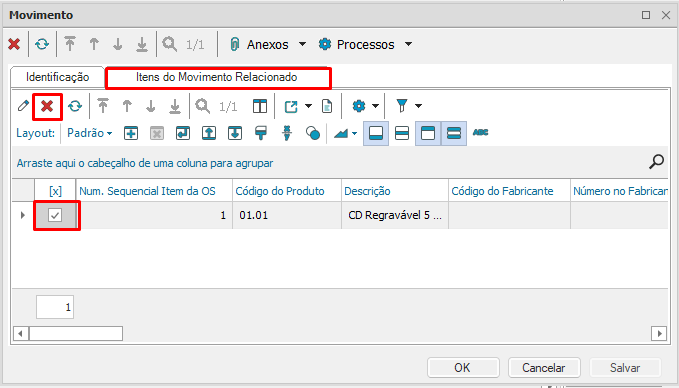The height and width of the screenshot is (388, 679).
Task: Jump to last item in the items toolbar
Action: [175, 106]
